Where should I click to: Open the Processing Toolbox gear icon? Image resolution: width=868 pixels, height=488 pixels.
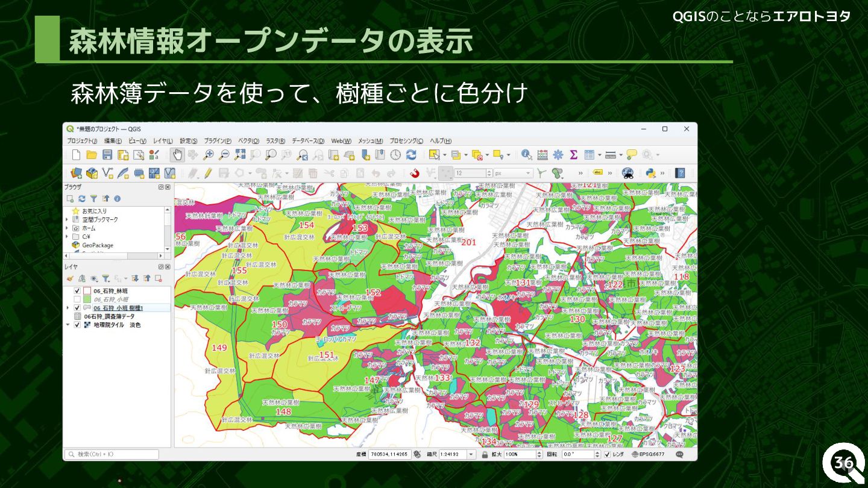(x=558, y=155)
